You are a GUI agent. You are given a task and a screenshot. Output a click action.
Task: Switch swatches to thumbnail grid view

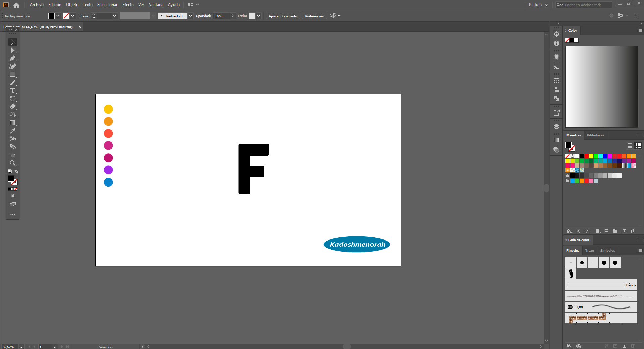638,146
